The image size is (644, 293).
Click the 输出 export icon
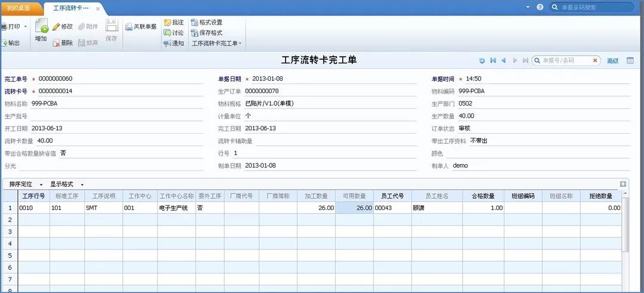[x=4, y=43]
